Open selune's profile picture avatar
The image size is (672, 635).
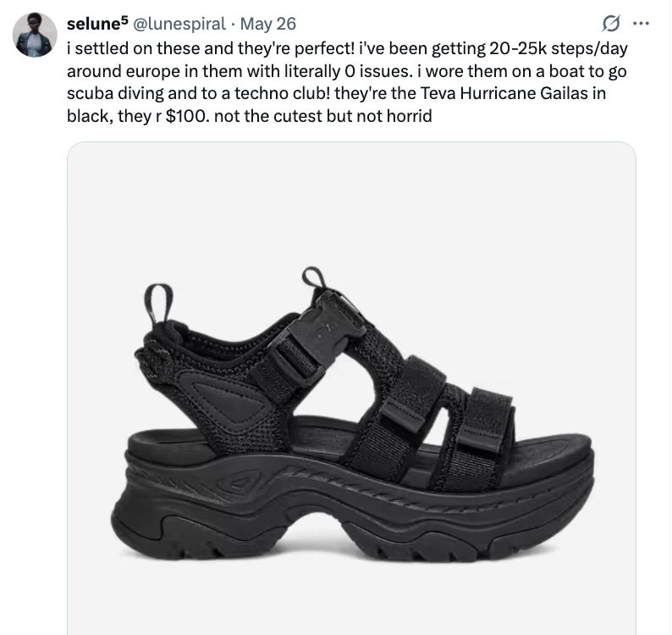(x=35, y=36)
